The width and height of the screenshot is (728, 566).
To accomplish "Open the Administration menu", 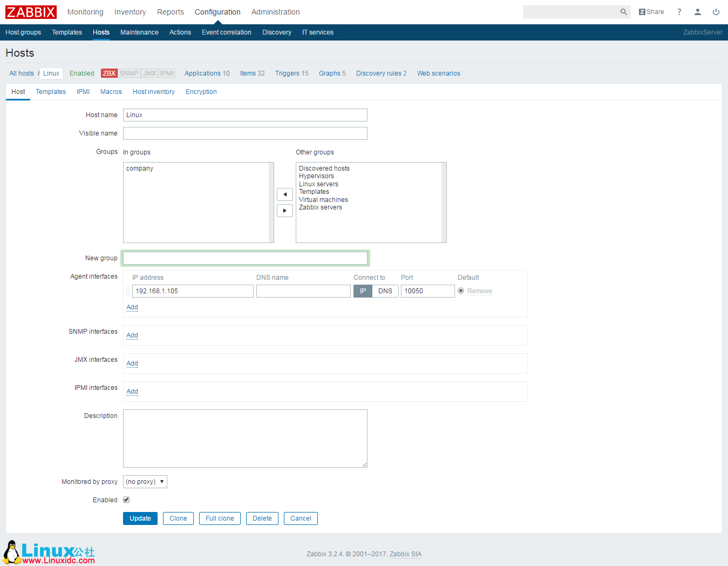I will (x=275, y=11).
